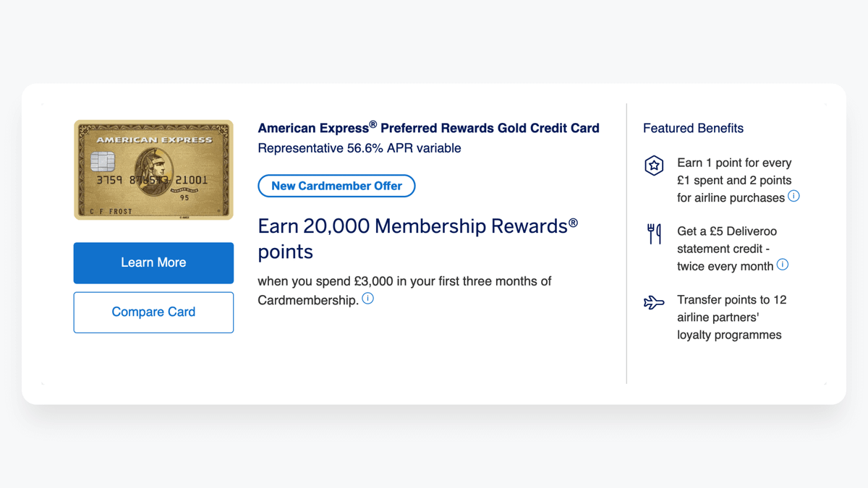Click the Featured Benefits heading
Screen dimensions: 868x488
coord(693,128)
